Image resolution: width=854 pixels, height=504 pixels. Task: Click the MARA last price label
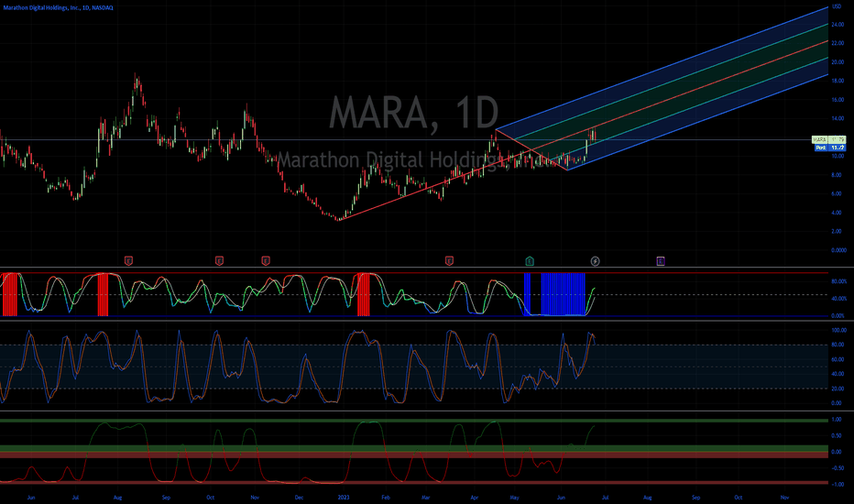point(828,140)
